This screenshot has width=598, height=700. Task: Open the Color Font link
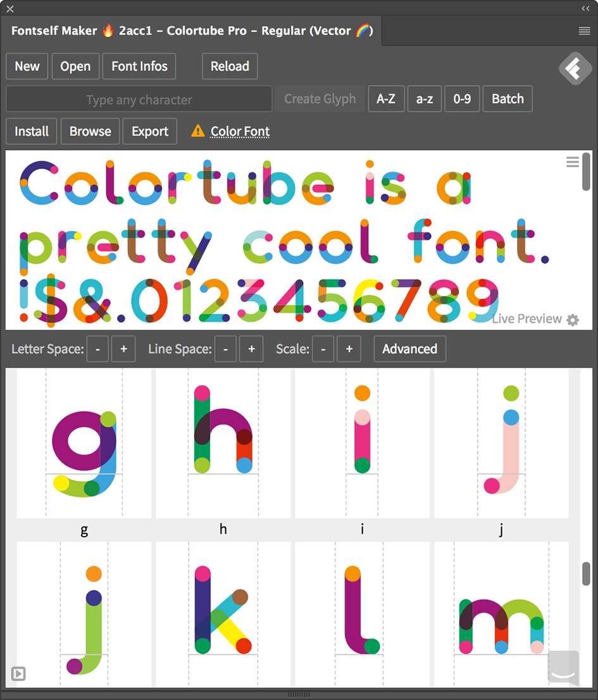240,131
